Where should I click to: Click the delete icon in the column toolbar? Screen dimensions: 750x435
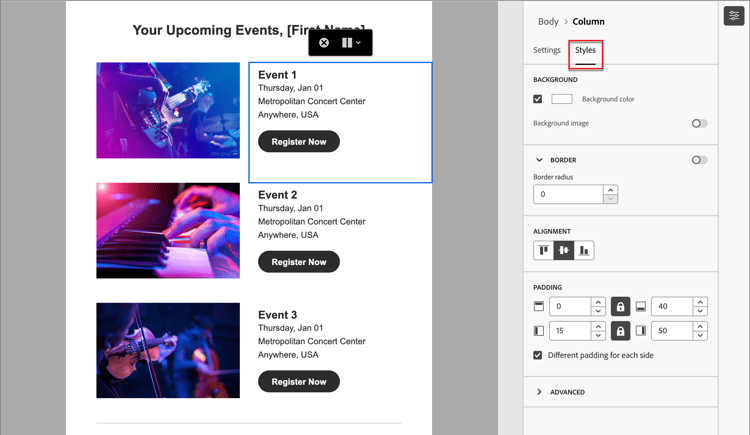click(324, 43)
